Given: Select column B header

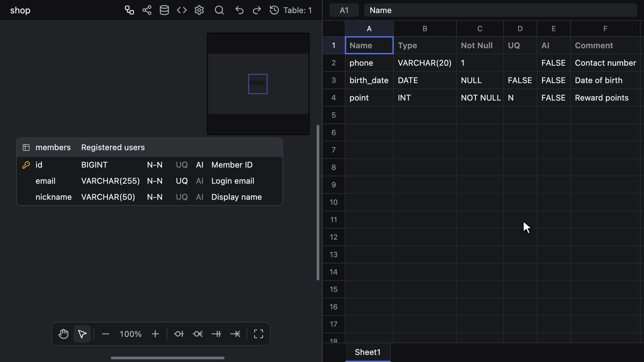Looking at the screenshot, I should pos(425,28).
